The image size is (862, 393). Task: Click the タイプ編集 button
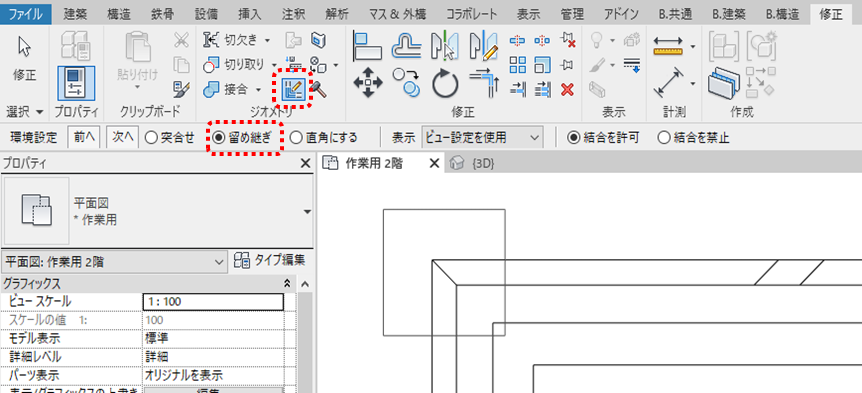tap(270, 261)
